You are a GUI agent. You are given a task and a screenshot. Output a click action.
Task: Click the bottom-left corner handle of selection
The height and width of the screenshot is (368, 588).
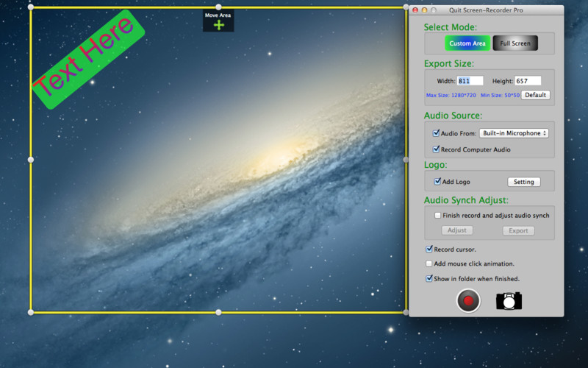coord(31,312)
